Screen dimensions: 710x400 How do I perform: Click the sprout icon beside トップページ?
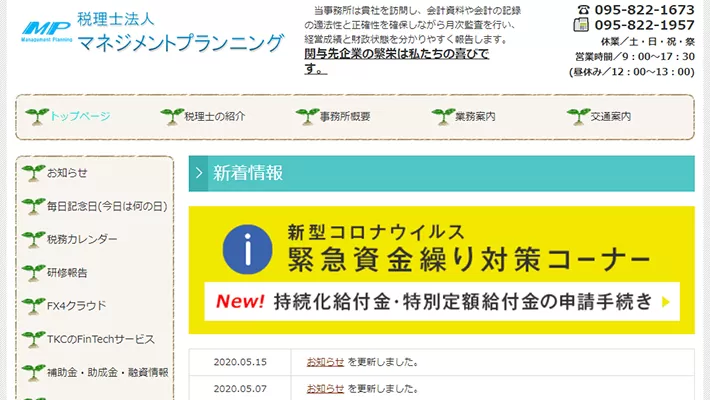pos(37,116)
